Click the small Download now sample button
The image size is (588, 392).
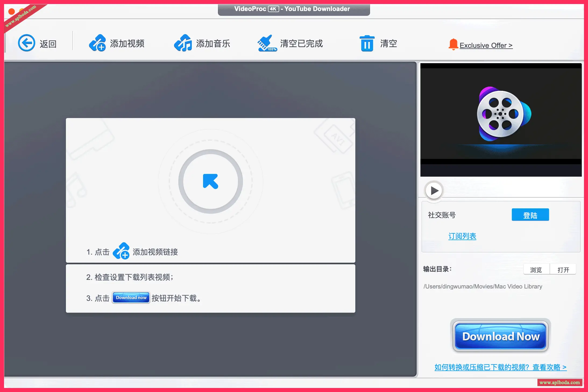pyautogui.click(x=131, y=298)
